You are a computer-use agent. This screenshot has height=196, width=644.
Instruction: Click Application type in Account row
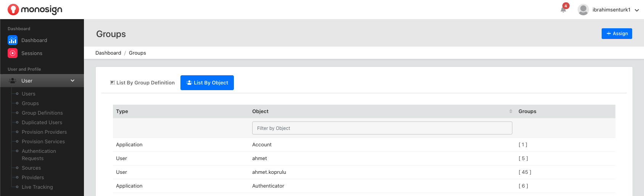[129, 144]
